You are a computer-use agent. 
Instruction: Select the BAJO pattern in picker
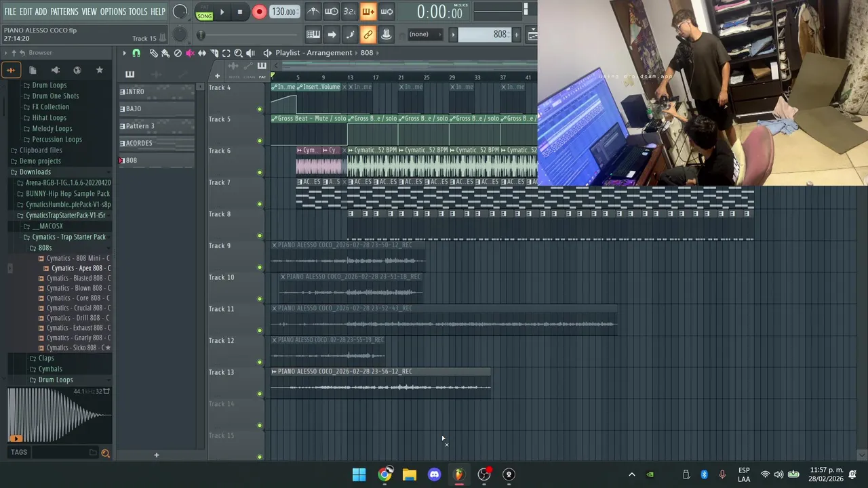156,108
